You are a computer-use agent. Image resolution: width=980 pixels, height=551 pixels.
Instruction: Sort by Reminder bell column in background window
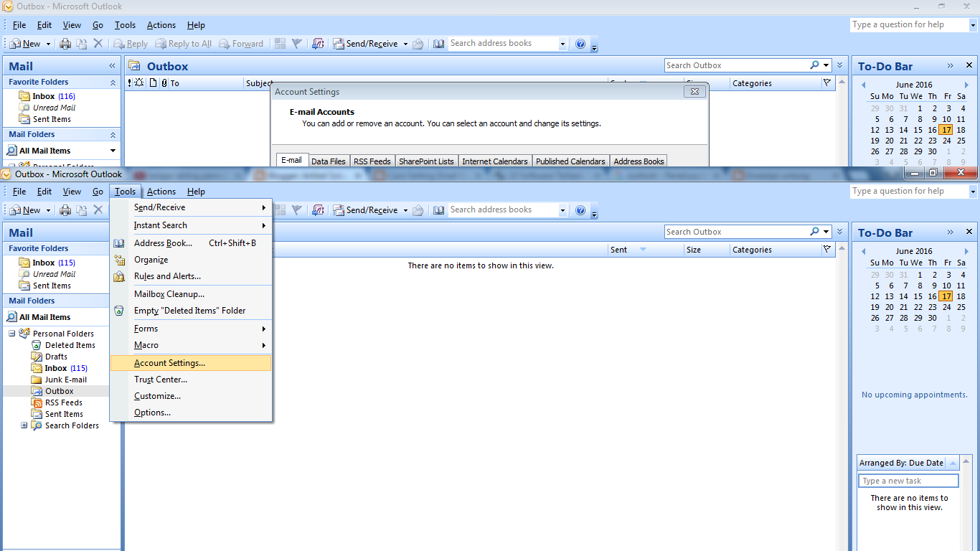139,83
